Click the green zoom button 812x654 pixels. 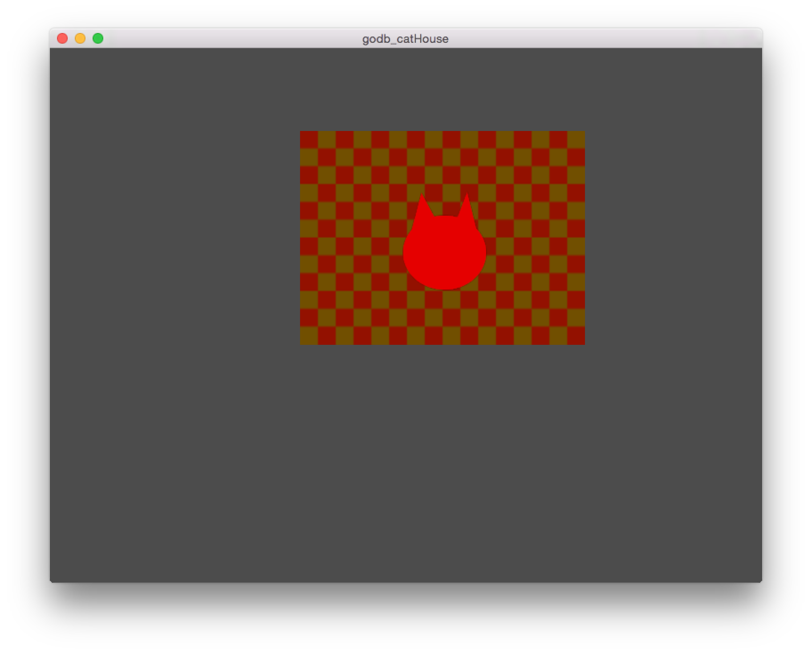(97, 39)
